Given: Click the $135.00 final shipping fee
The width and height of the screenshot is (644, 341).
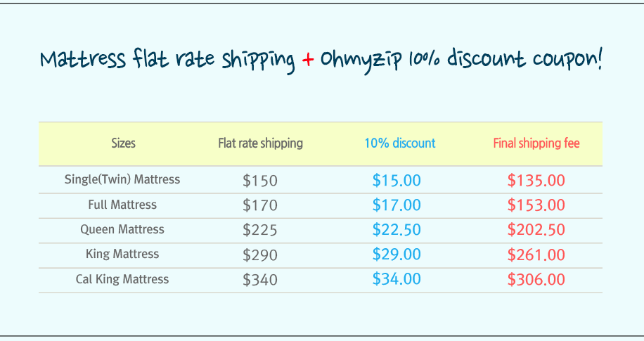Looking at the screenshot, I should coord(536,181).
